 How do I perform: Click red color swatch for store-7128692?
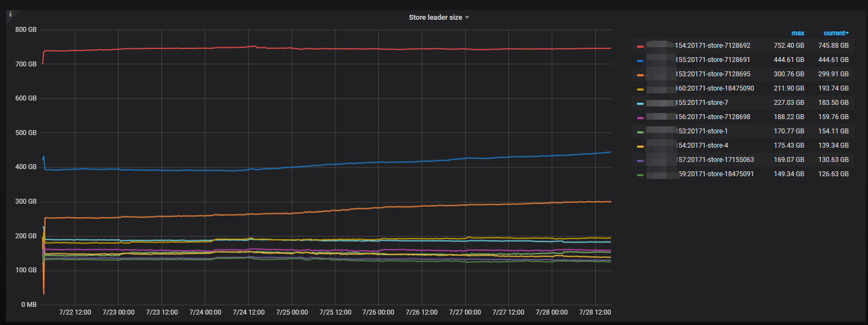point(640,46)
